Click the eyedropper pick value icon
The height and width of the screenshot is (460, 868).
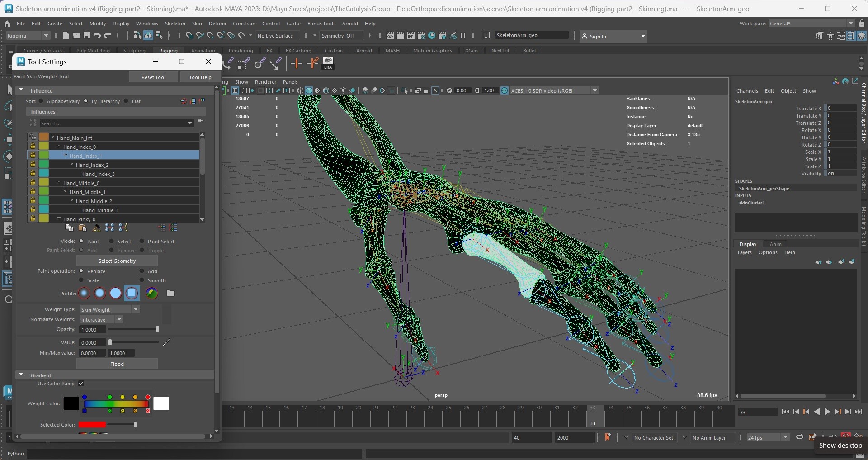point(166,342)
